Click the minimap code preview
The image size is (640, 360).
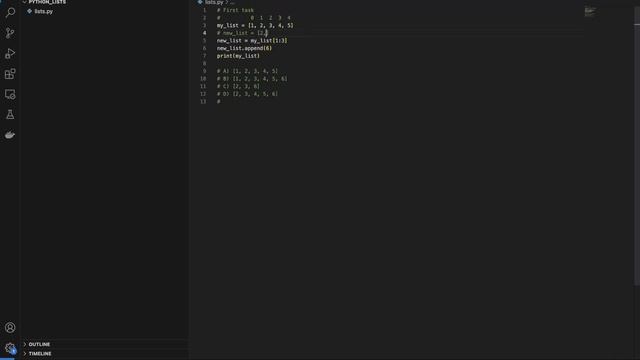pos(590,11)
